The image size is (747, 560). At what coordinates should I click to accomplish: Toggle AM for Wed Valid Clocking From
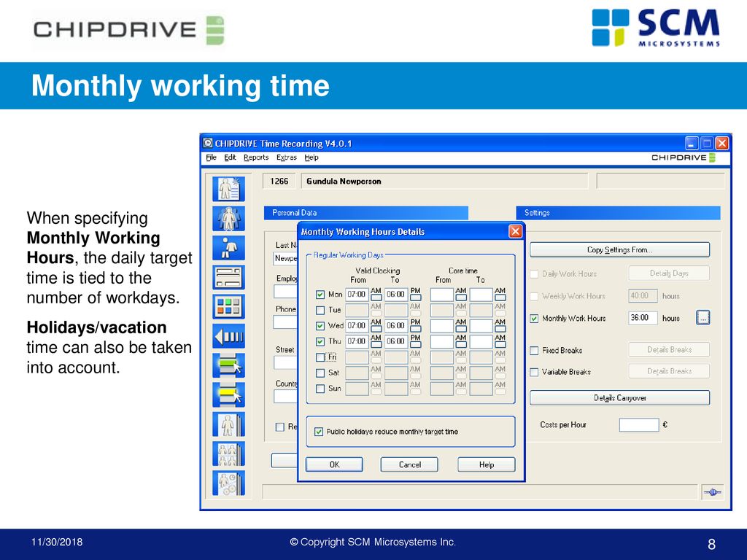point(376,329)
